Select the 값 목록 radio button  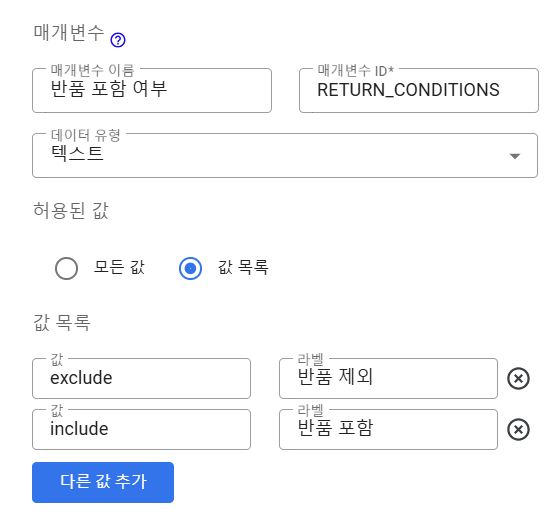click(x=190, y=268)
